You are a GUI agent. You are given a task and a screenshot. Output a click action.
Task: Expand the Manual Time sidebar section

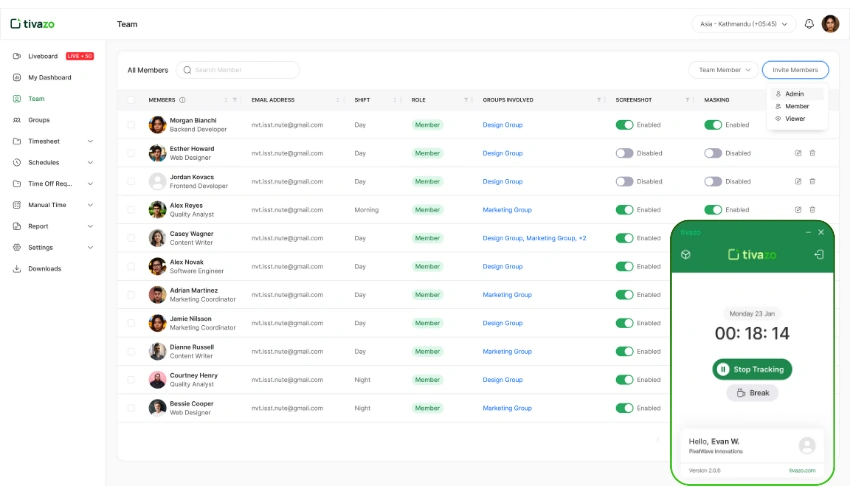pyautogui.click(x=90, y=205)
